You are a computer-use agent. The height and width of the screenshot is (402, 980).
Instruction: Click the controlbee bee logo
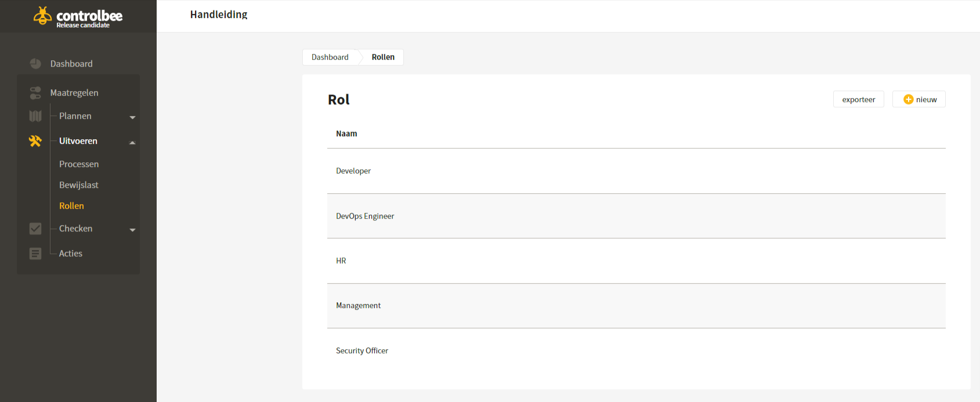tap(42, 16)
